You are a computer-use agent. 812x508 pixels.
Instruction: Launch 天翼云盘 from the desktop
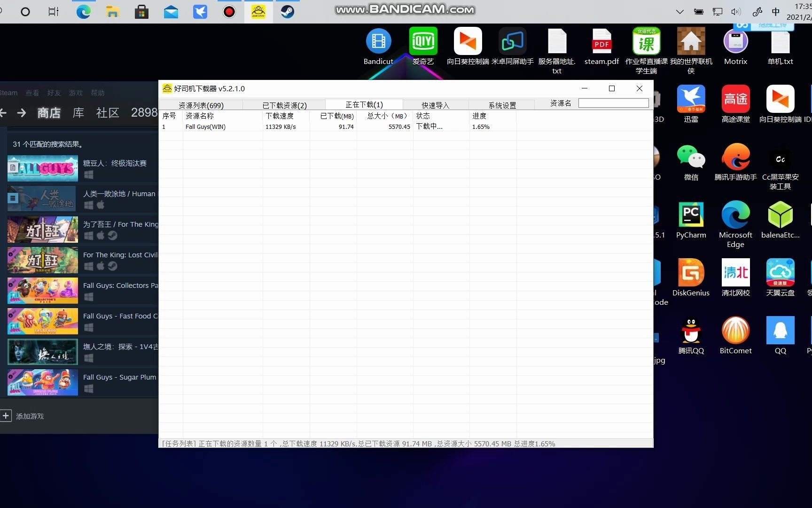[780, 278]
